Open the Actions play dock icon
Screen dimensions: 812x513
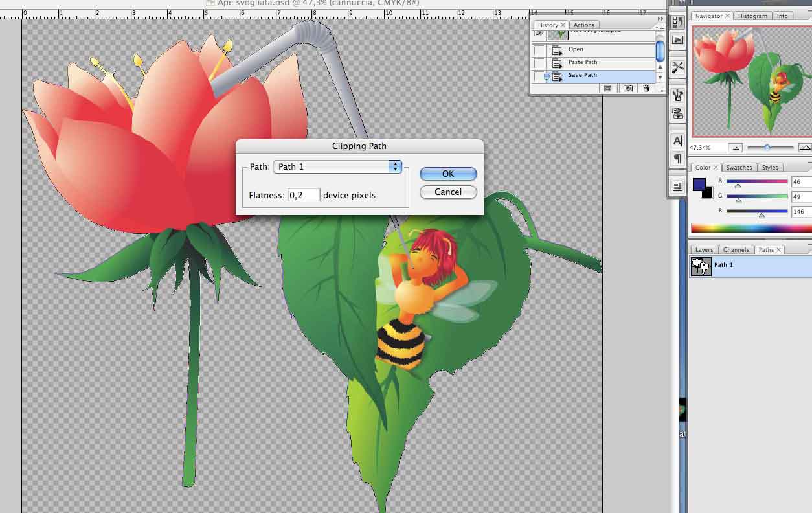[x=677, y=40]
